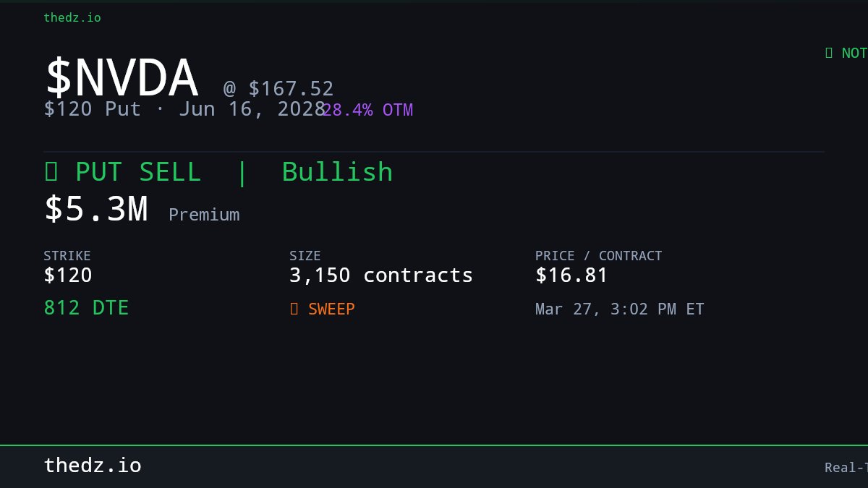Click the PUT SELL label

click(138, 172)
